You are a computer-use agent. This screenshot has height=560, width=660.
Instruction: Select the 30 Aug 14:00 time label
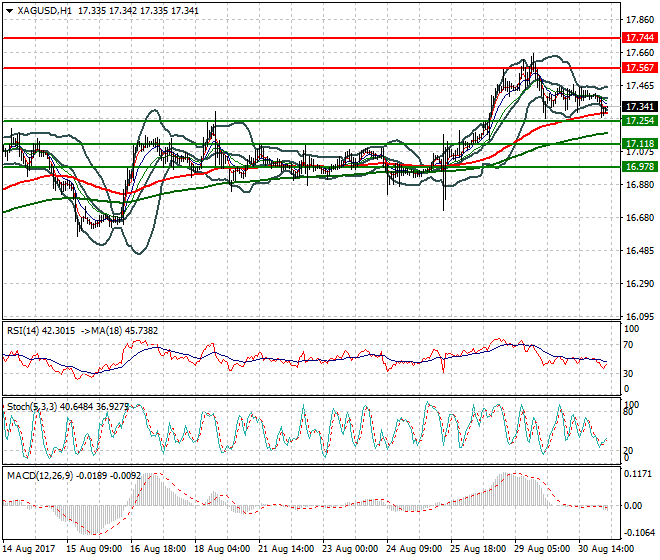606,549
